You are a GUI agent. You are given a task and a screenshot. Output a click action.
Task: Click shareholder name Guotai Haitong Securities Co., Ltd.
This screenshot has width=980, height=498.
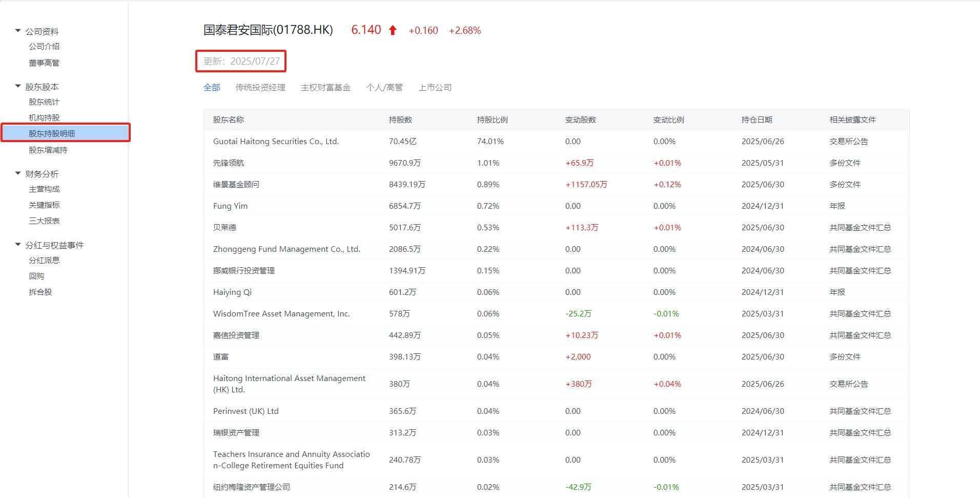(276, 141)
